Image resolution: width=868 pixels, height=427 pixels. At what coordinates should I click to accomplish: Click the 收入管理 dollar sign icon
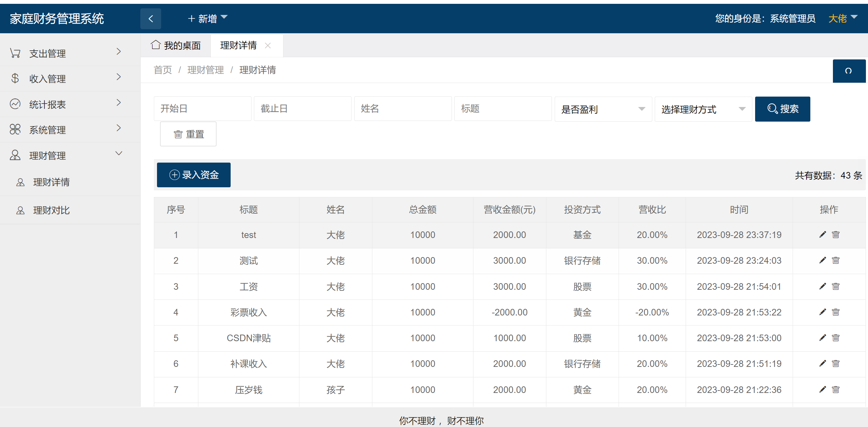point(15,78)
